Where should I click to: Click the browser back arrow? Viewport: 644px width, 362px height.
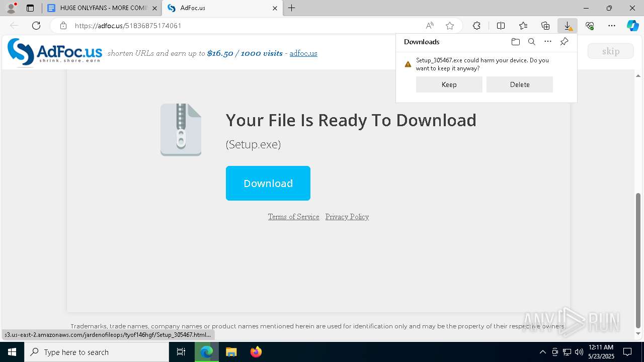[x=14, y=26]
